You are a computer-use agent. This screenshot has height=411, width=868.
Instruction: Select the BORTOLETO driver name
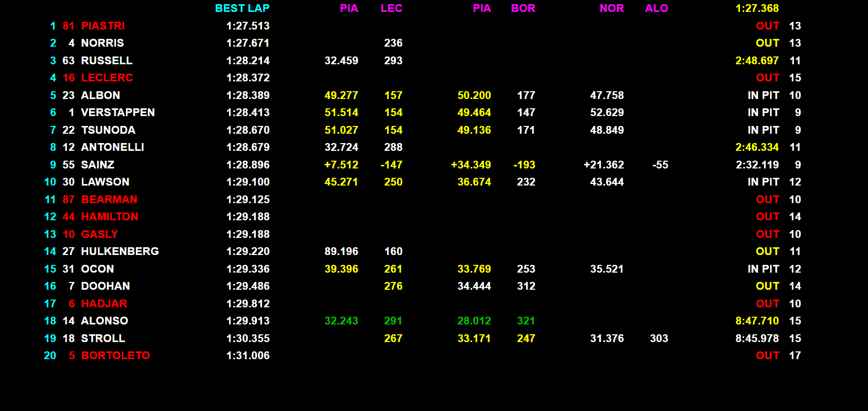115,356
